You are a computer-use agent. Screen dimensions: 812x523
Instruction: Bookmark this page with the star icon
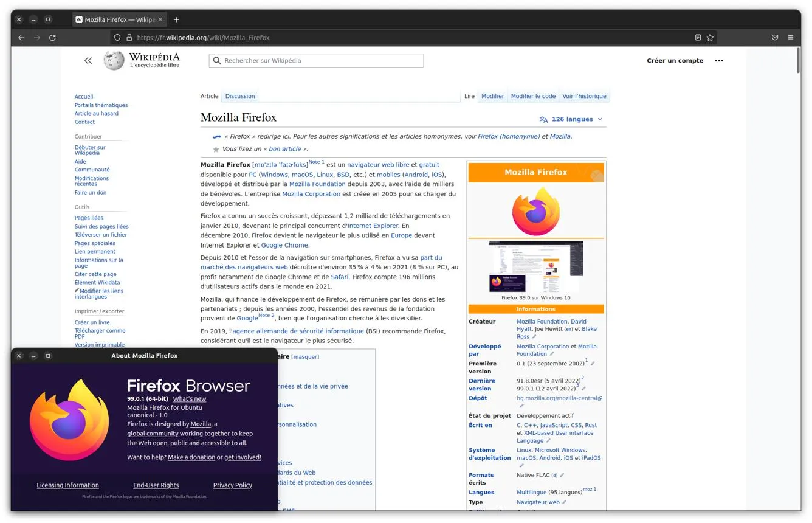pyautogui.click(x=710, y=38)
